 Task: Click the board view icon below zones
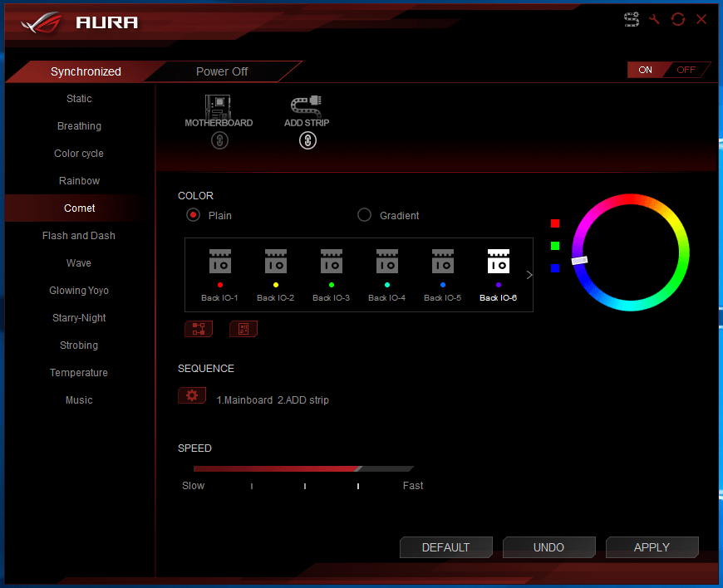(243, 329)
